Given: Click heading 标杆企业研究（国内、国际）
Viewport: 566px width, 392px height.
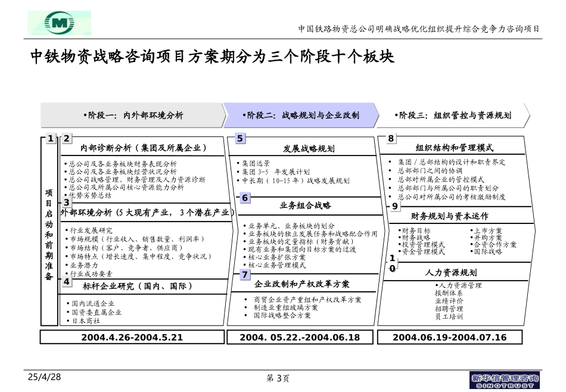Looking at the screenshot, I should pos(138,286).
